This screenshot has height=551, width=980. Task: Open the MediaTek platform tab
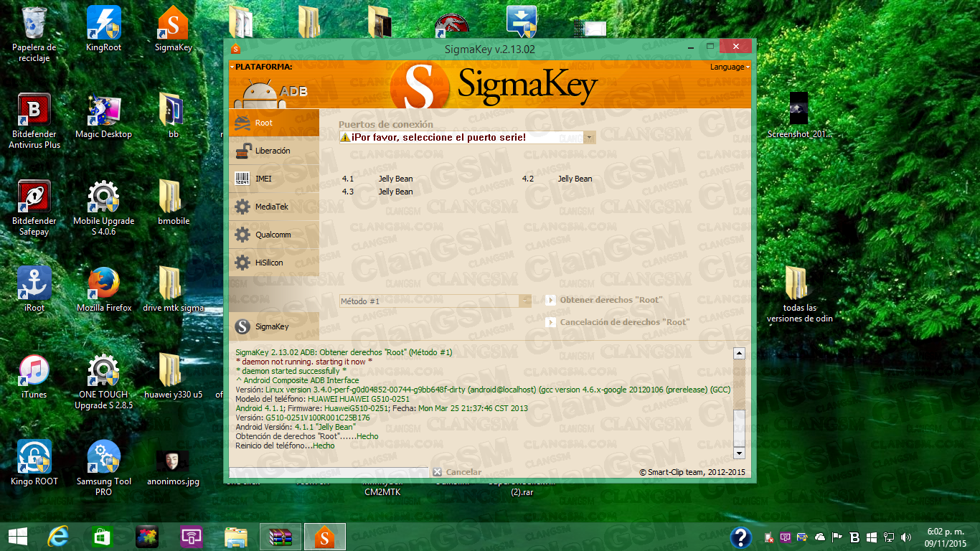[274, 207]
